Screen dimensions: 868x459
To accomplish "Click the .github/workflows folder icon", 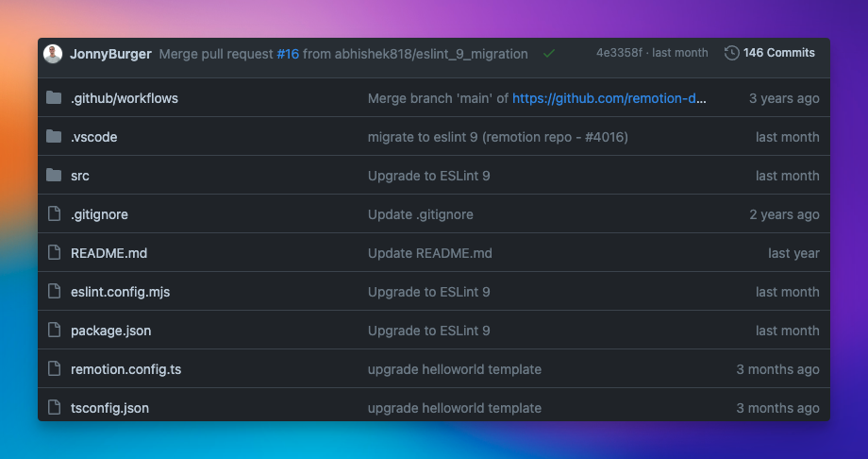I will click(54, 98).
